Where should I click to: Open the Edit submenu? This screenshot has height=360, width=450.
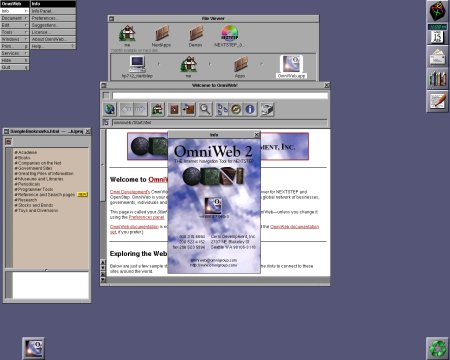15,25
